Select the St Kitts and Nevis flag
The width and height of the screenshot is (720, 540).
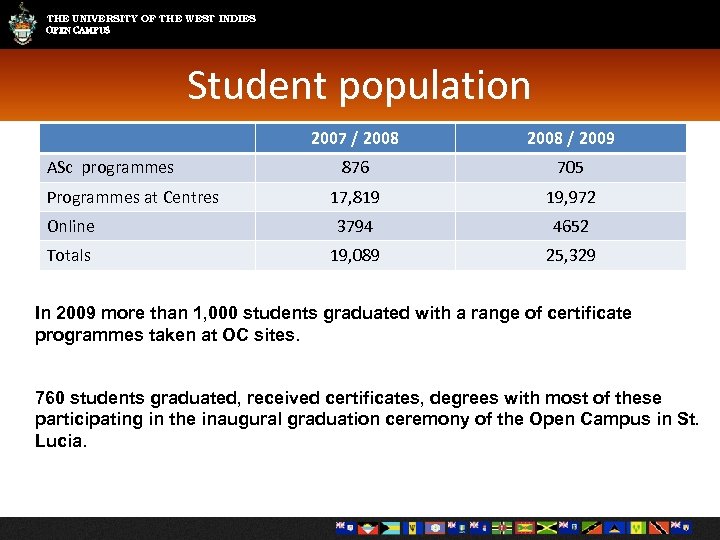click(592, 529)
